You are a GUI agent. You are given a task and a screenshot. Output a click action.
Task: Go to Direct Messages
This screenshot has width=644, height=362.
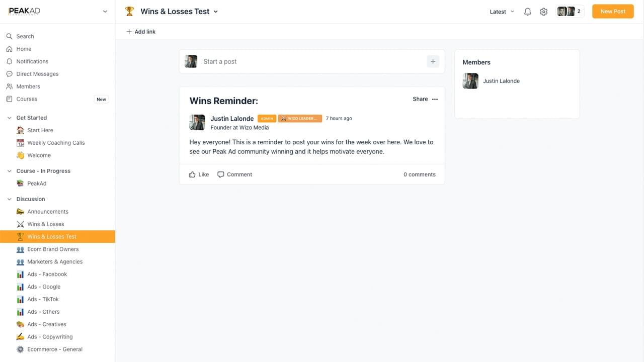click(x=37, y=74)
